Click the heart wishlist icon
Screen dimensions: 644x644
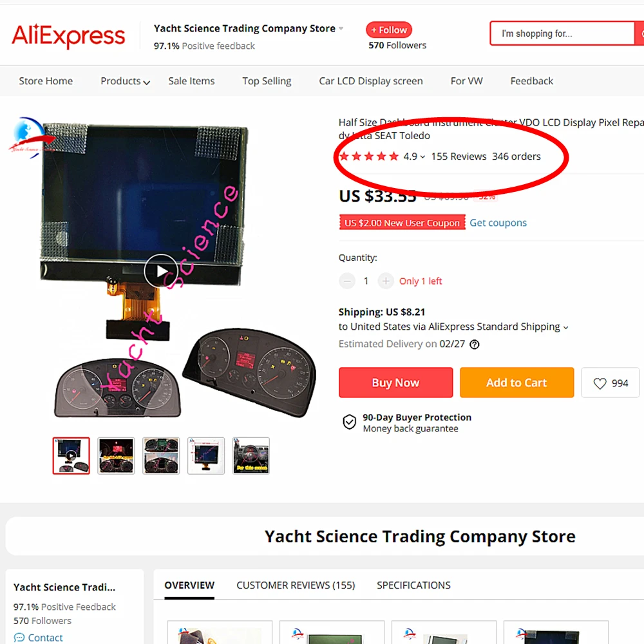pos(600,383)
